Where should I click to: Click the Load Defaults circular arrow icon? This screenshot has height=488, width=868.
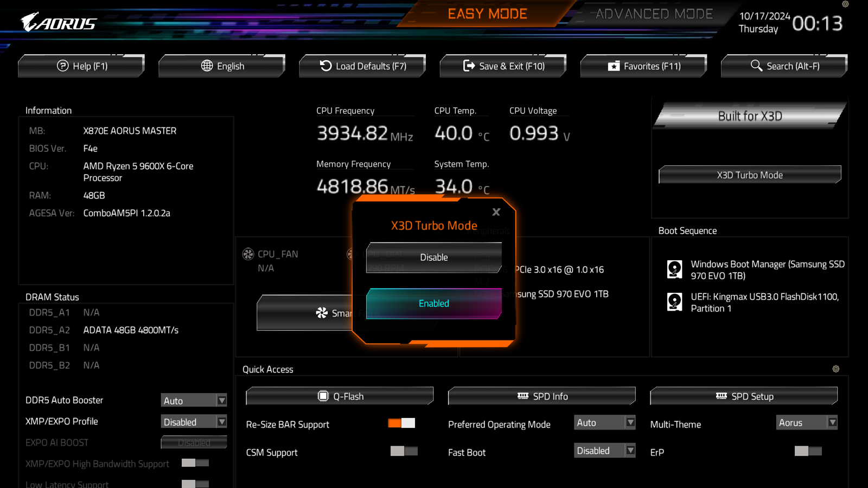point(325,66)
